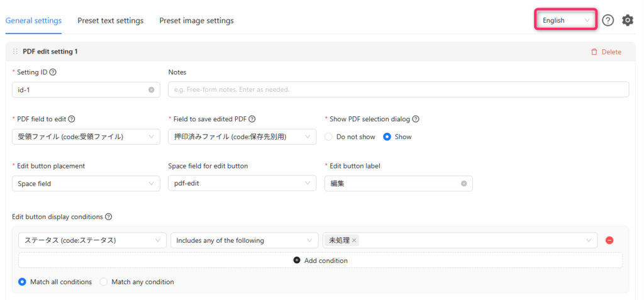The height and width of the screenshot is (300, 644).
Task: Click the drag handle of PDF edit setting 1
Action: [x=15, y=52]
